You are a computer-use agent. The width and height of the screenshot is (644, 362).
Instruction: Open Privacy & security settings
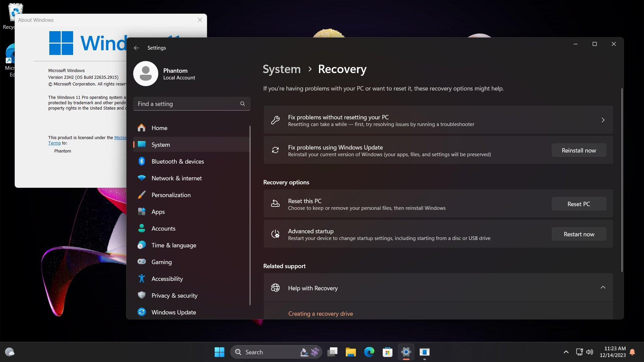[x=192, y=295]
